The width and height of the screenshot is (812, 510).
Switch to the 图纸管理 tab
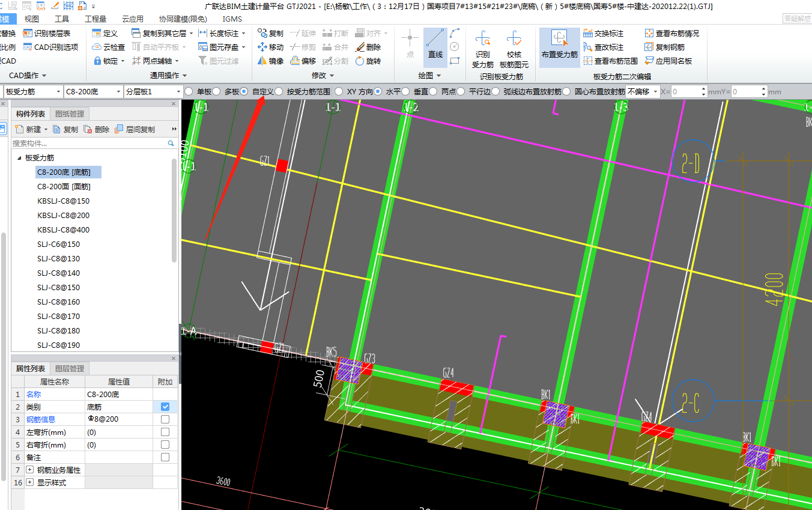click(70, 114)
